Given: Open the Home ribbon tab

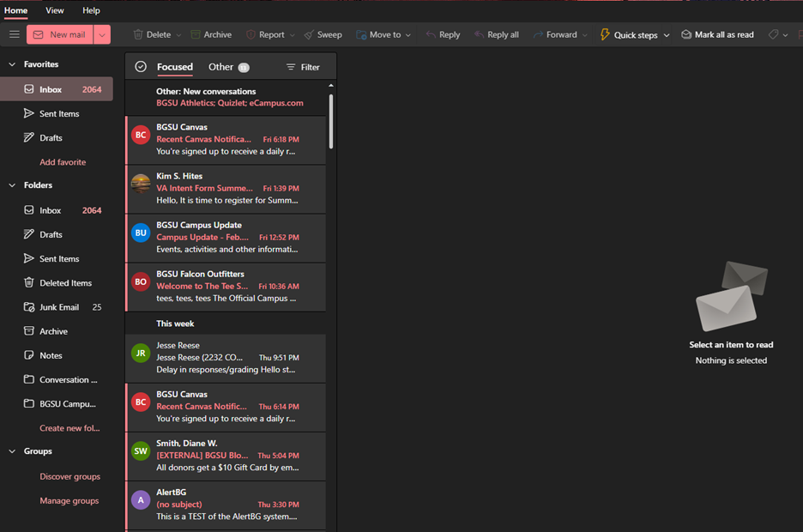Looking at the screenshot, I should (x=16, y=10).
